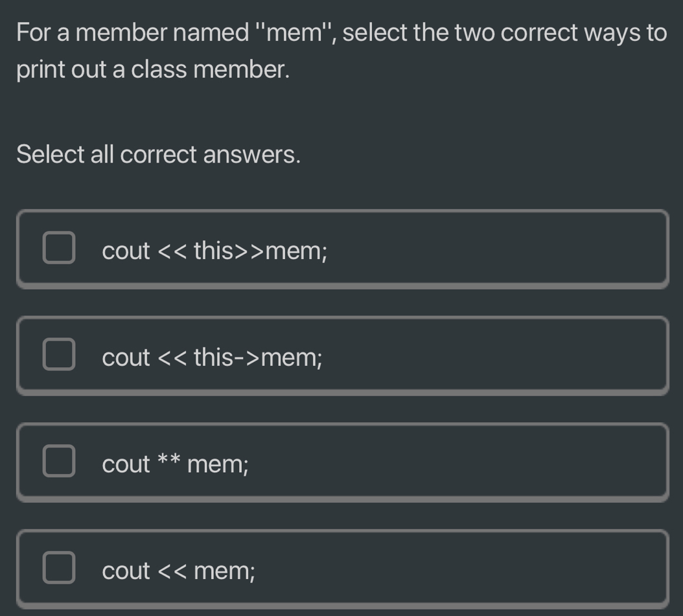
Task: Click the '**' symbols in the third option
Action: [x=168, y=461]
